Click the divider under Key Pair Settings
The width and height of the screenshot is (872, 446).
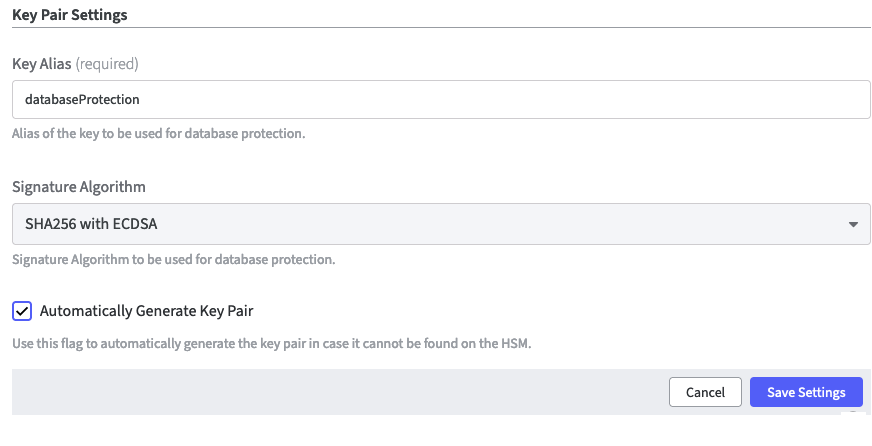click(440, 27)
